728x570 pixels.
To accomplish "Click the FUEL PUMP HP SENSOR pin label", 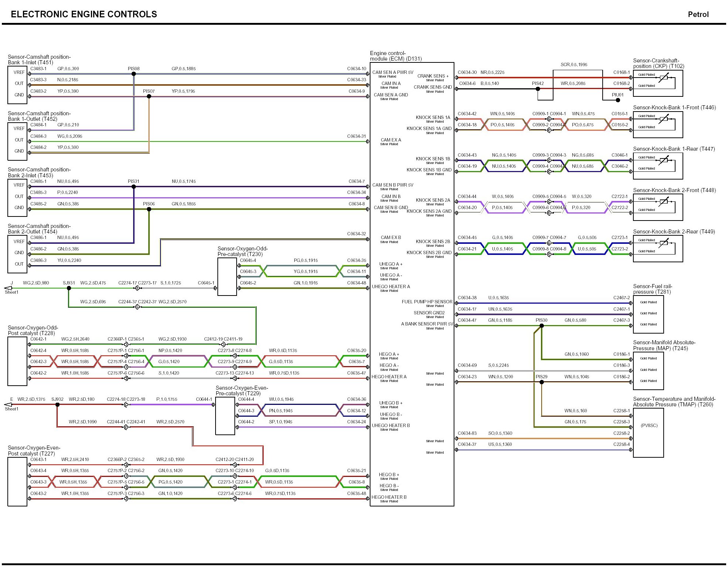I will point(427,302).
